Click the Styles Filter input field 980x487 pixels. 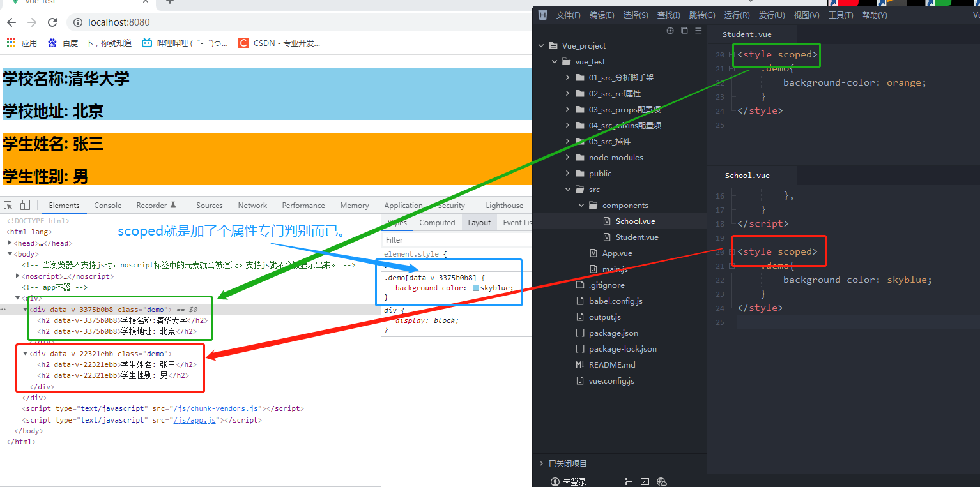[x=457, y=239]
